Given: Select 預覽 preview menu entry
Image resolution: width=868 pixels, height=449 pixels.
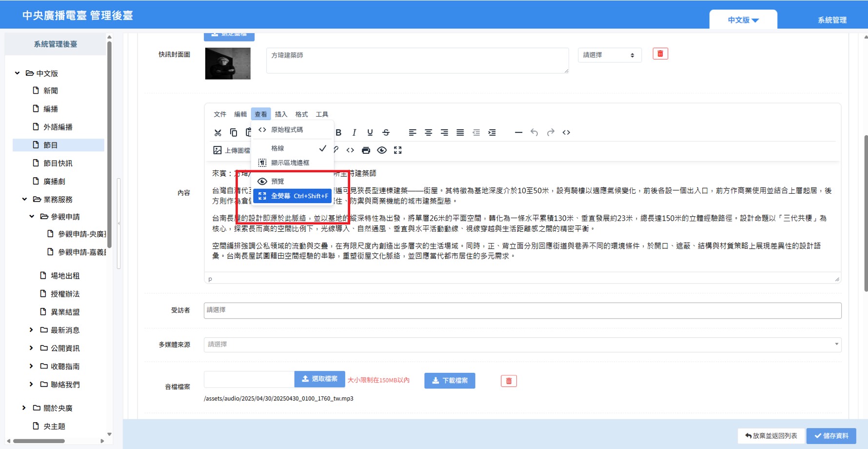Looking at the screenshot, I should [x=293, y=181].
